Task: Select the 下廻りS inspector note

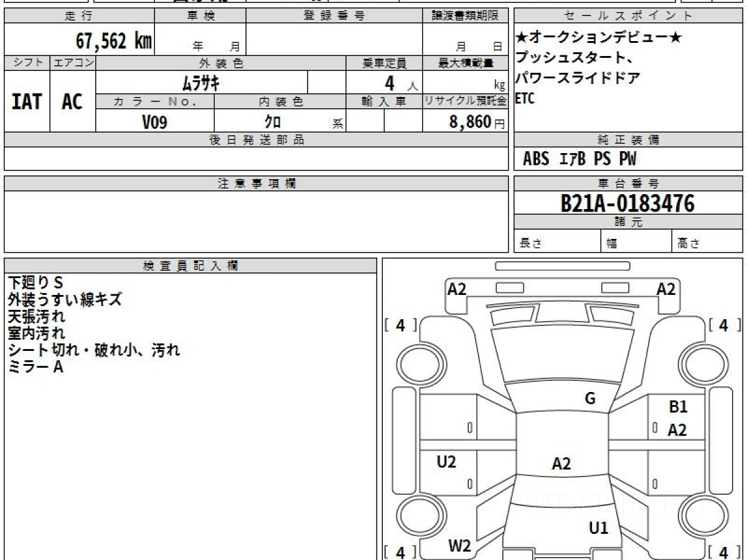Action: (x=35, y=282)
